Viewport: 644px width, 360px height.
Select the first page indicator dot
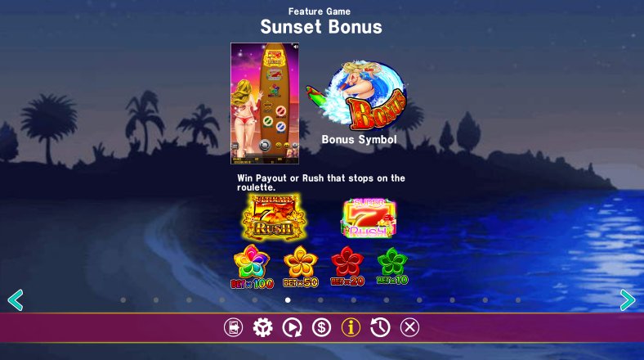pos(123,300)
